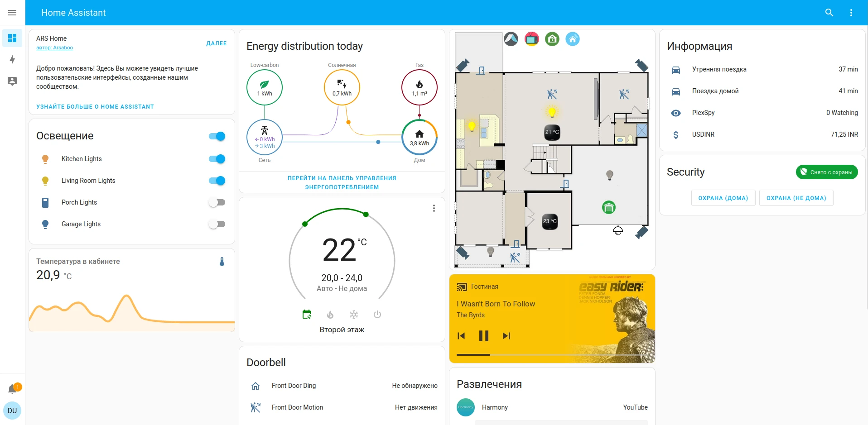Set thermostat to heat mode flame icon
Screen dimensions: 868x425
[330, 315]
